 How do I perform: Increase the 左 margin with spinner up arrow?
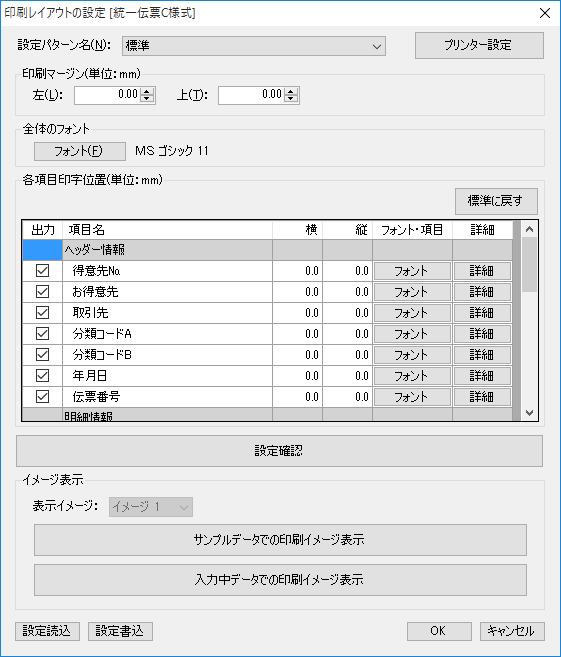146,91
